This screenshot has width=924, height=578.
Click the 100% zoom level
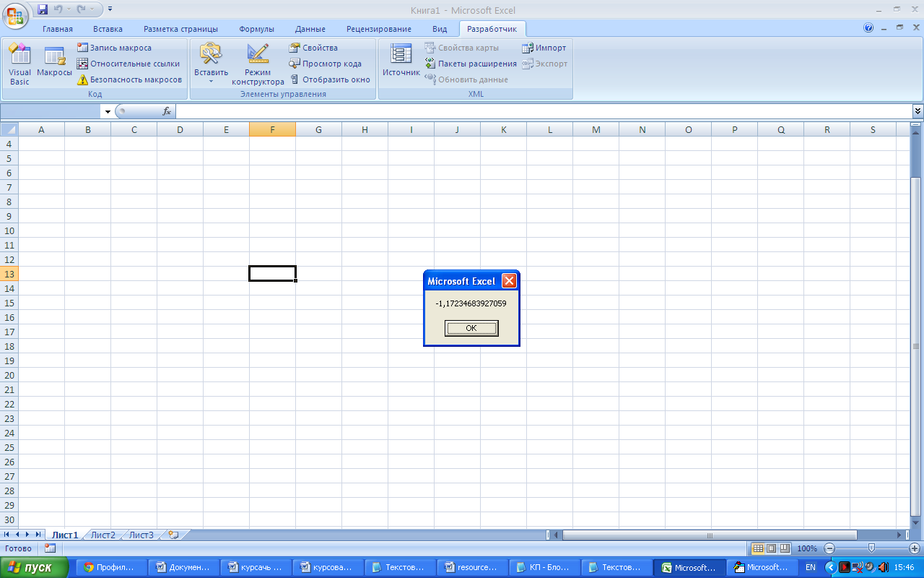pyautogui.click(x=808, y=548)
